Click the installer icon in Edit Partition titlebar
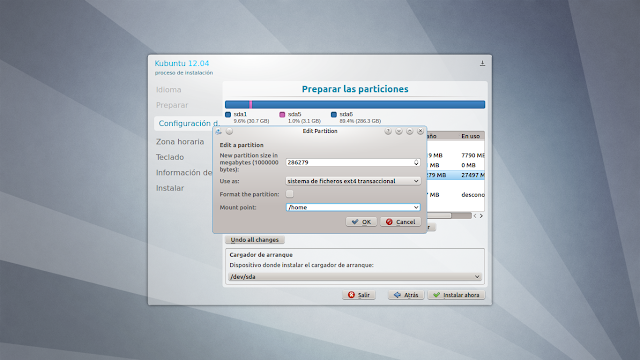 219,131
